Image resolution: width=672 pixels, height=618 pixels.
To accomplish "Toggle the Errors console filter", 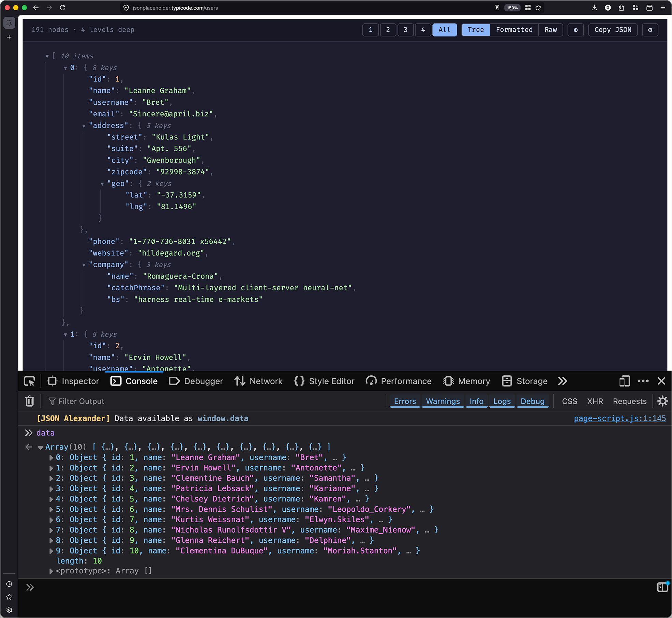I will (405, 401).
